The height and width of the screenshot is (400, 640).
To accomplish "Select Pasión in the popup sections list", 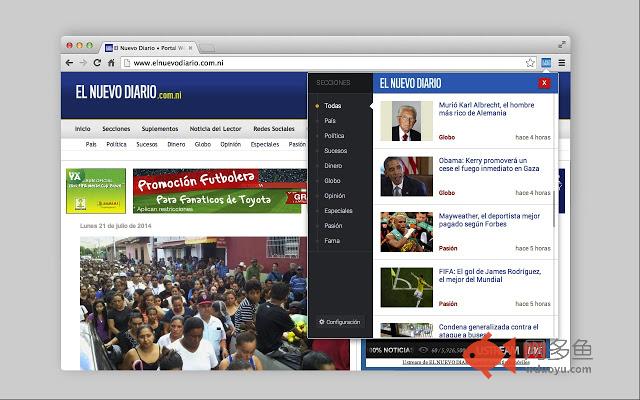I will [333, 226].
